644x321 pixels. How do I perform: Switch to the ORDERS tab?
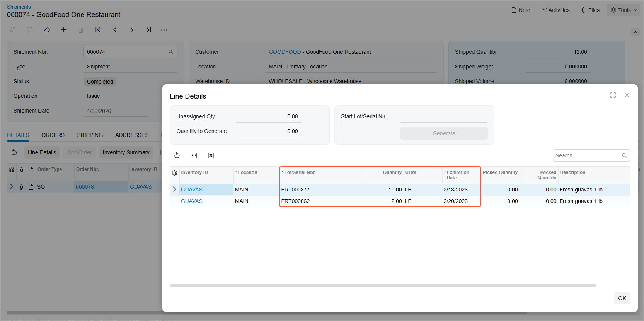click(53, 135)
